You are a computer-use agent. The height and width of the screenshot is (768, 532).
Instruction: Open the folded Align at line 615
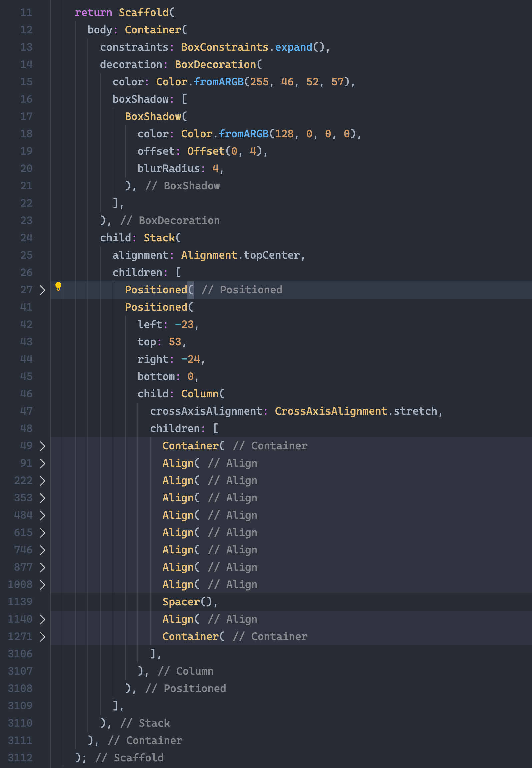[x=42, y=533]
